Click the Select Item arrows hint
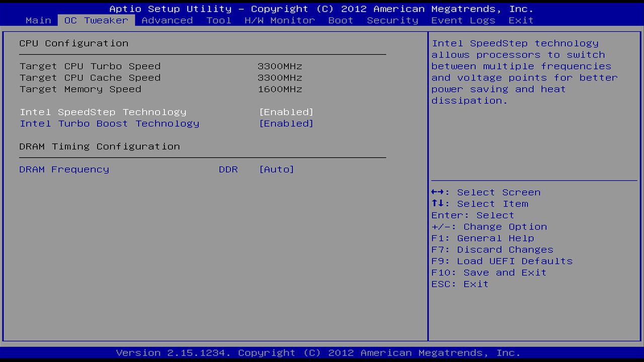Image resolution: width=644 pixels, height=362 pixels. (480, 204)
